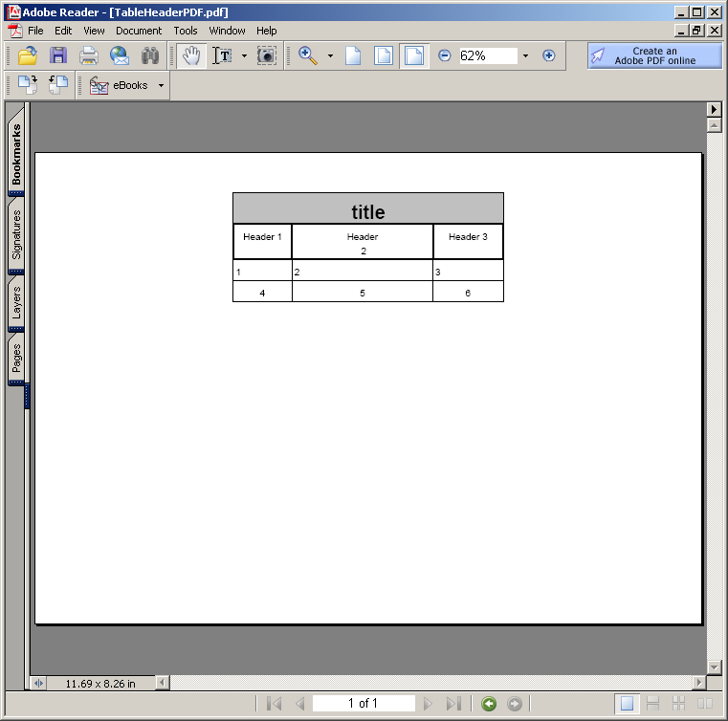
Task: Open the Window menu
Action: 227,31
